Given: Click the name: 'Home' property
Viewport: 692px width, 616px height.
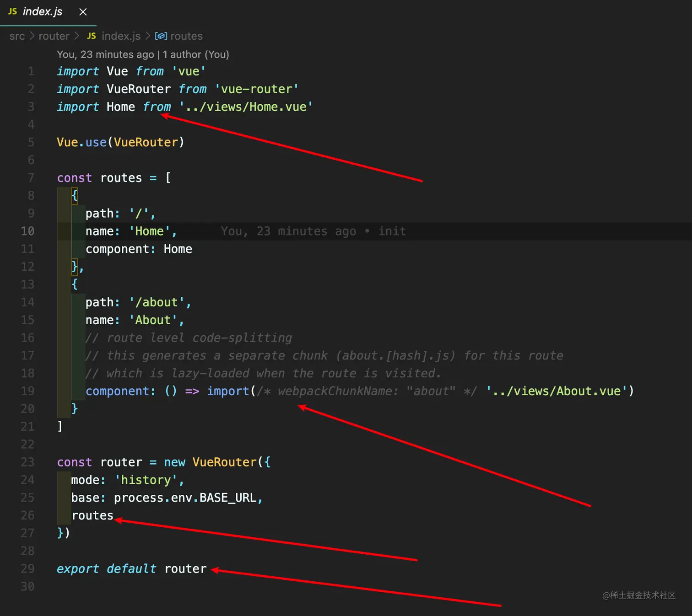Looking at the screenshot, I should coord(131,231).
